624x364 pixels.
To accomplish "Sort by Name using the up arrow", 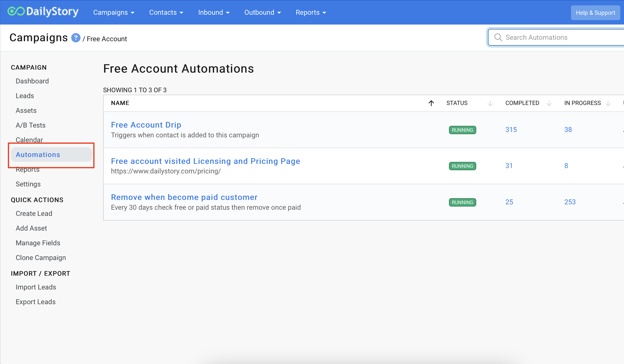I will click(431, 103).
